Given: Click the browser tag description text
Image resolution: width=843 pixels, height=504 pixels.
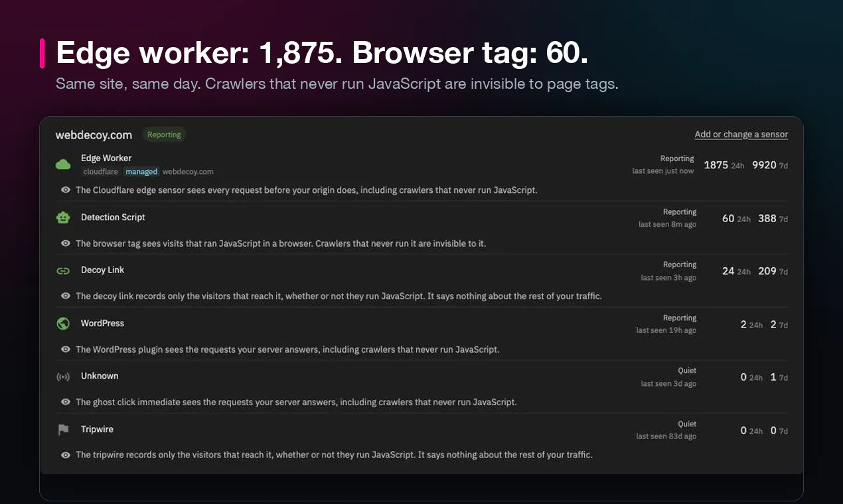Looking at the screenshot, I should click(281, 243).
